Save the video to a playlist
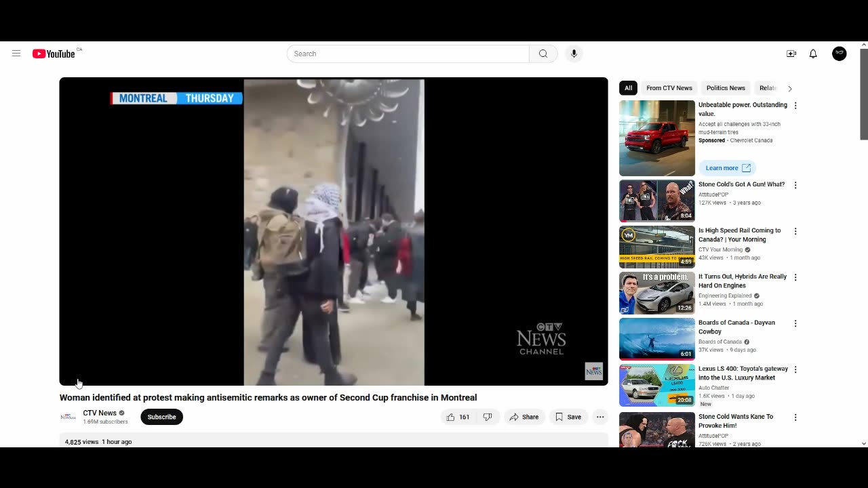This screenshot has height=488, width=868. pos(568,417)
